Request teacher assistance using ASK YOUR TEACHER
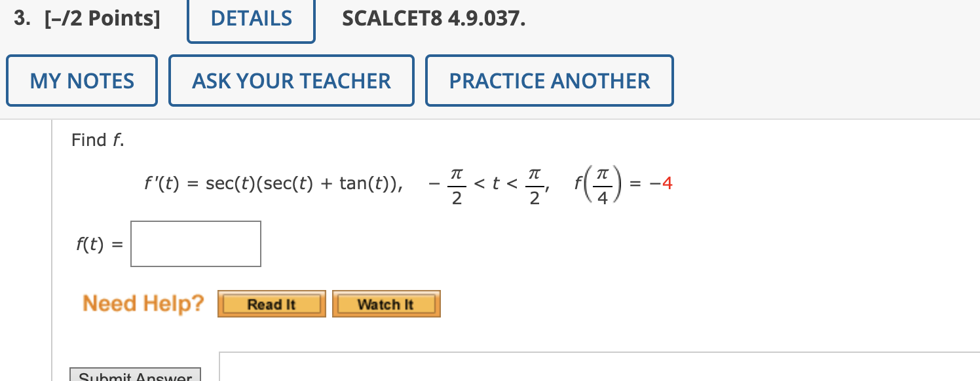The width and height of the screenshot is (980, 381). coord(291,80)
